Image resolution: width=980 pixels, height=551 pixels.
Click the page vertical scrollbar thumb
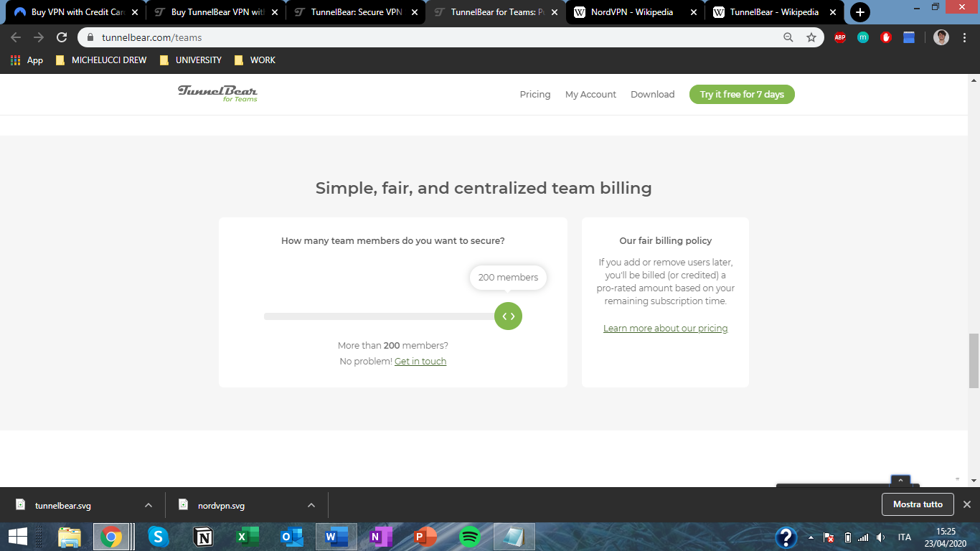point(974,361)
